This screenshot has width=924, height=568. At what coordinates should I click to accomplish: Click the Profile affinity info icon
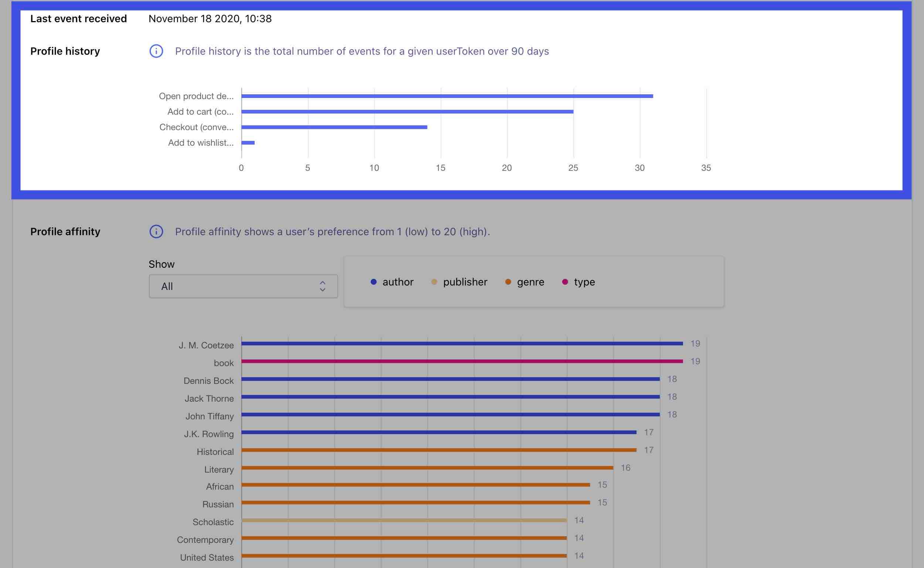pyautogui.click(x=157, y=232)
